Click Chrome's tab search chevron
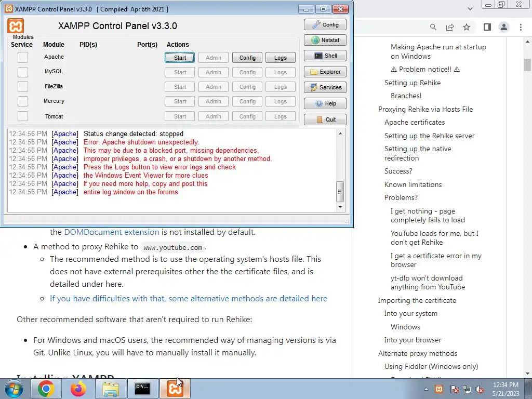This screenshot has width=532, height=399. [x=470, y=9]
